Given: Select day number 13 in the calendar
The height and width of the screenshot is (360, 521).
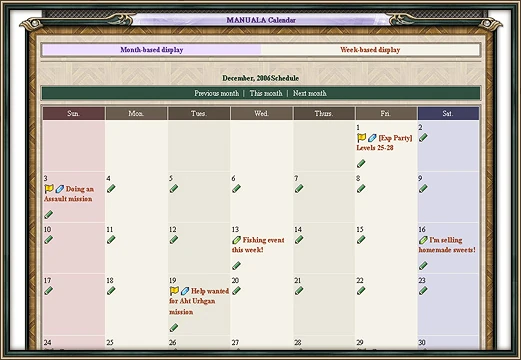Looking at the screenshot, I should click(235, 229).
